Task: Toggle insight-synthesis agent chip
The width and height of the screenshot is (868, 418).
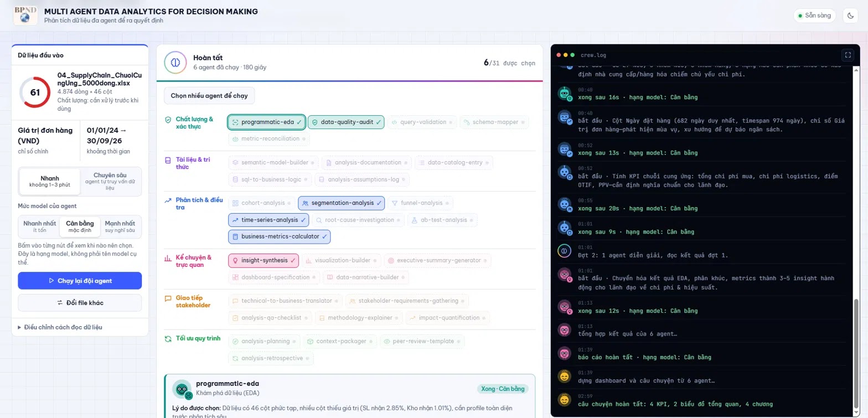Action: point(263,260)
